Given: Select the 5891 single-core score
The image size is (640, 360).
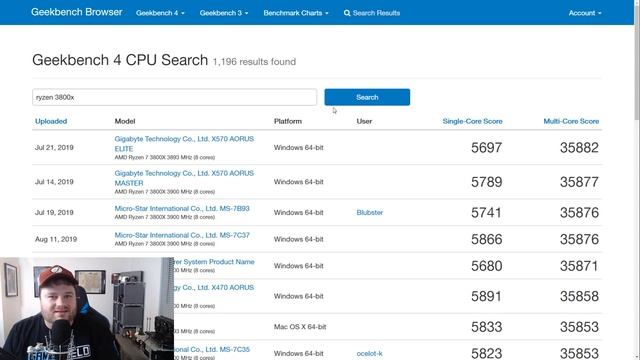Looking at the screenshot, I should pos(487,296).
